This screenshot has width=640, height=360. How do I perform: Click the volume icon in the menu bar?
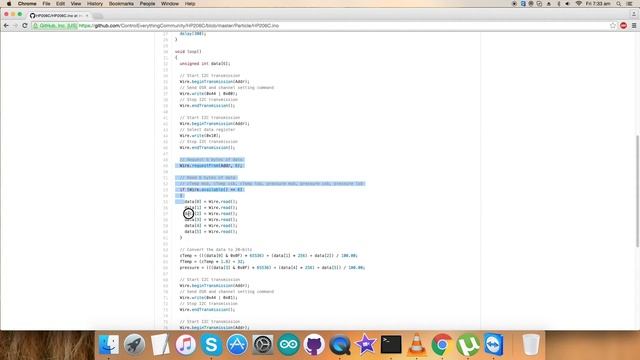point(567,4)
